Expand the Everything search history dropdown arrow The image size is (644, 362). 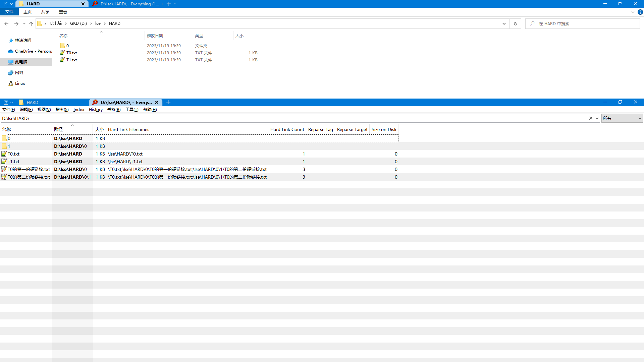click(597, 118)
